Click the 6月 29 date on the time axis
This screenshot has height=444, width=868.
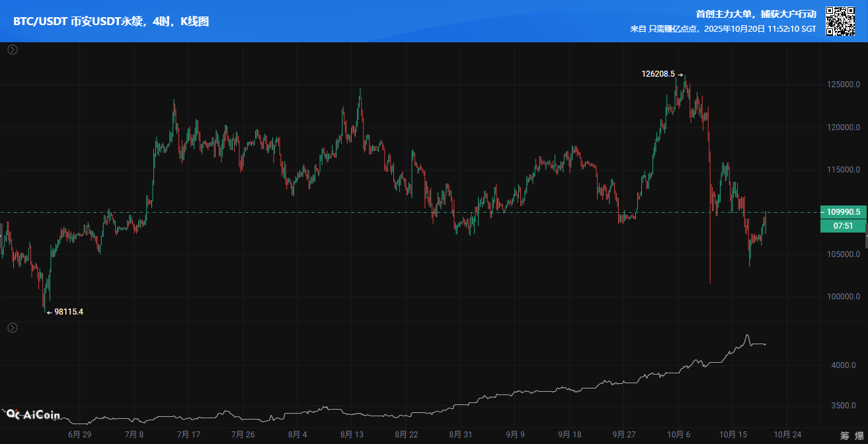79,435
